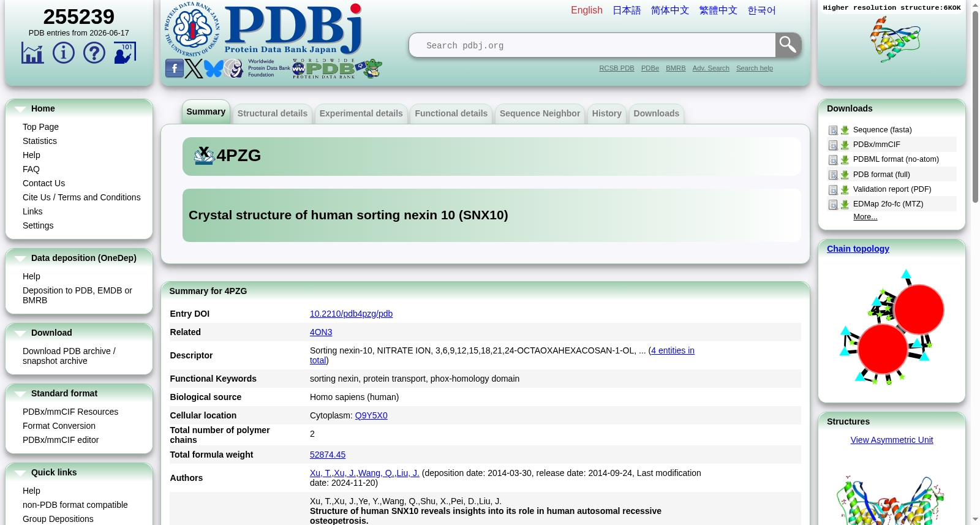Image resolution: width=980 pixels, height=525 pixels.
Task: Open the Worldwide Protein Data Bank Foundation logo
Action: tap(257, 68)
